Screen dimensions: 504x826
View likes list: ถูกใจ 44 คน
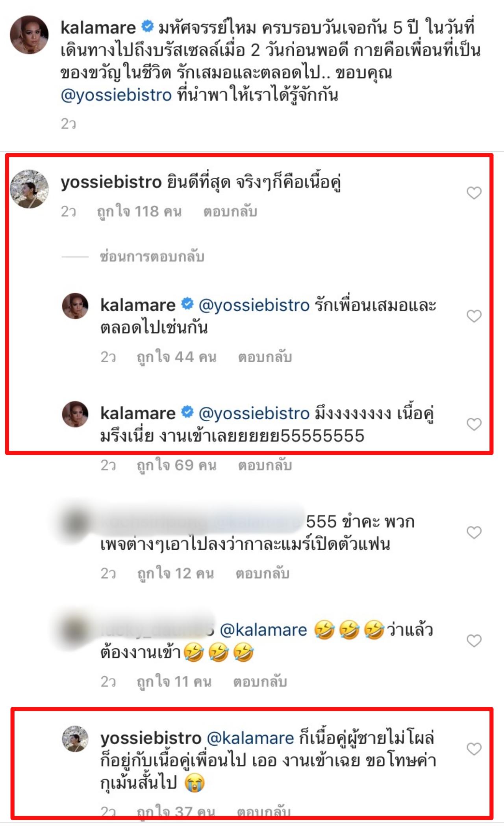[x=176, y=357]
